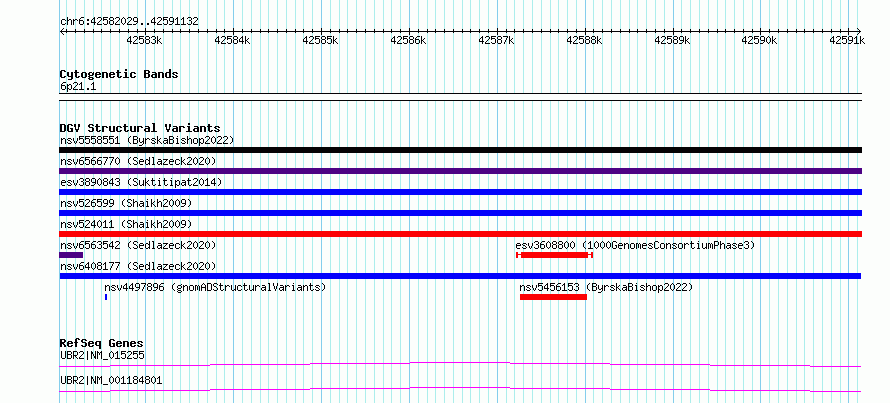890x403 pixels.
Task: Click the 42586k ruler tick label
Action: coord(409,40)
